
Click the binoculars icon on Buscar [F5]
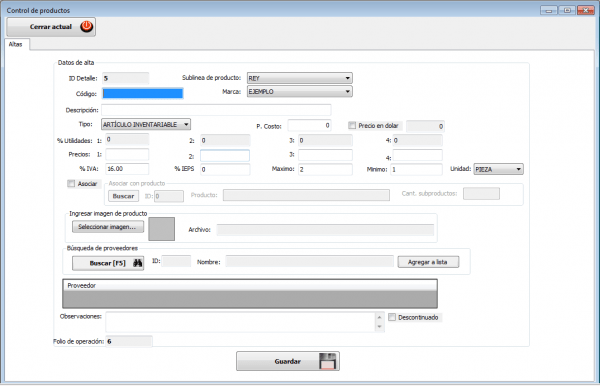click(x=137, y=263)
